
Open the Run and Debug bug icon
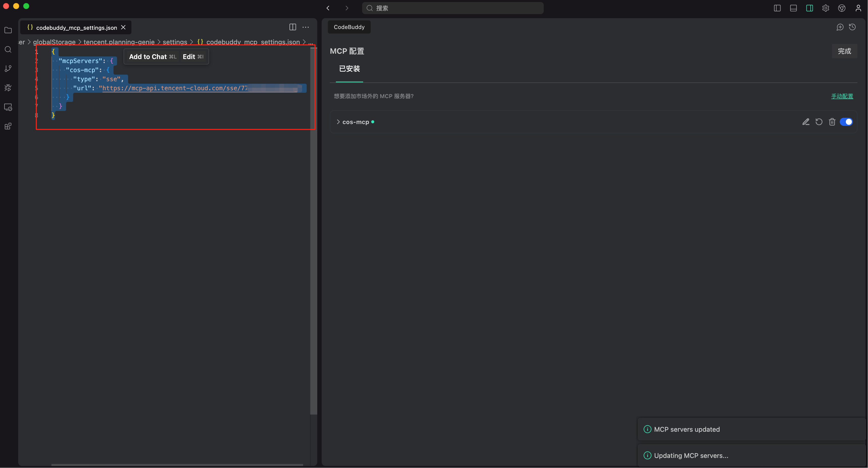pyautogui.click(x=8, y=88)
